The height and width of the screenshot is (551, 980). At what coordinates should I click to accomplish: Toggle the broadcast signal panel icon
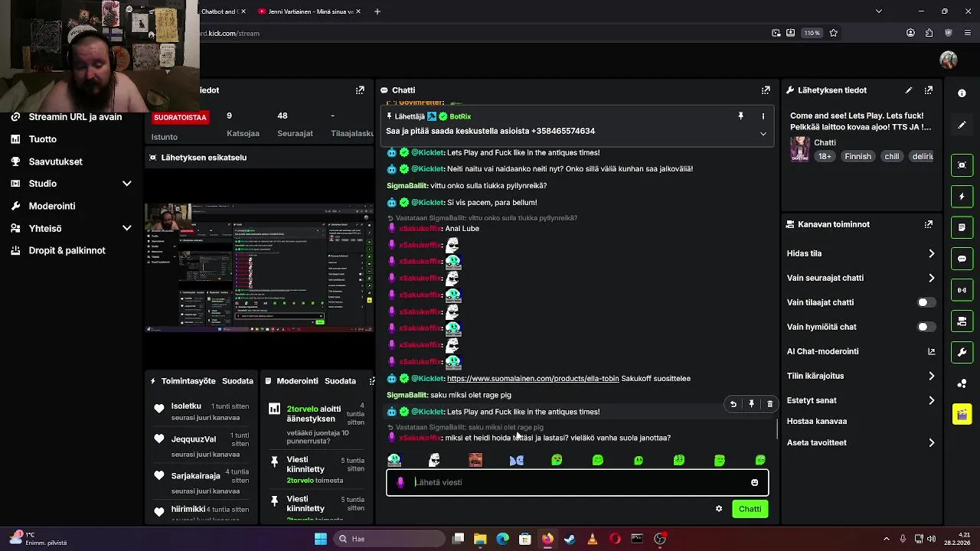tap(962, 290)
